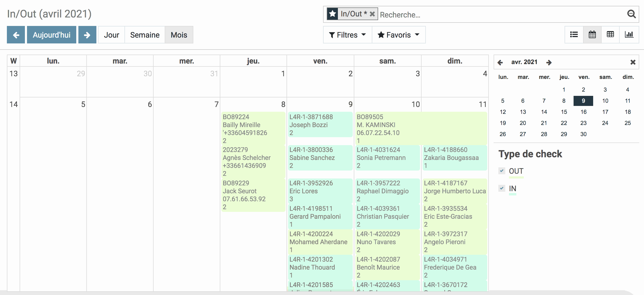This screenshot has height=295, width=644.
Task: Switch to Jour view
Action: [111, 35]
